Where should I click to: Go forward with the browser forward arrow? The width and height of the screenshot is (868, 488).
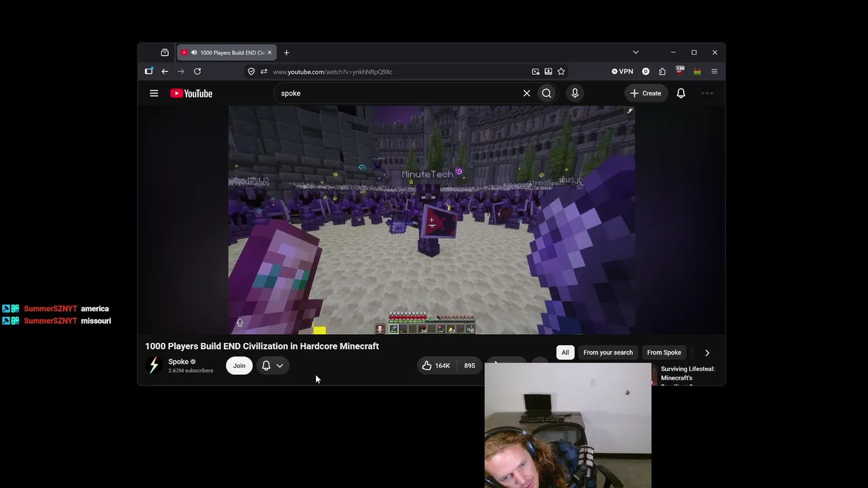click(181, 71)
